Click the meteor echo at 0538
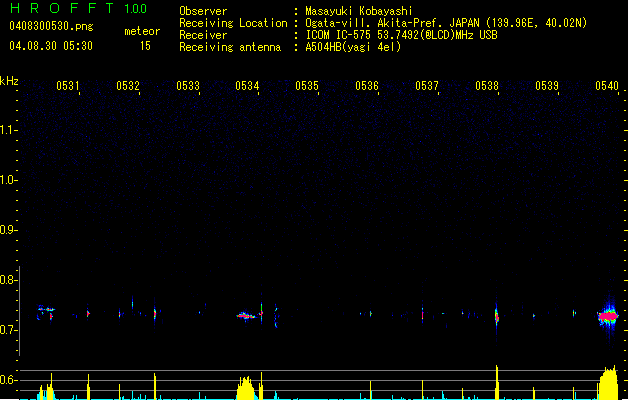Image resolution: width=629 pixels, height=400 pixels. [x=497, y=317]
